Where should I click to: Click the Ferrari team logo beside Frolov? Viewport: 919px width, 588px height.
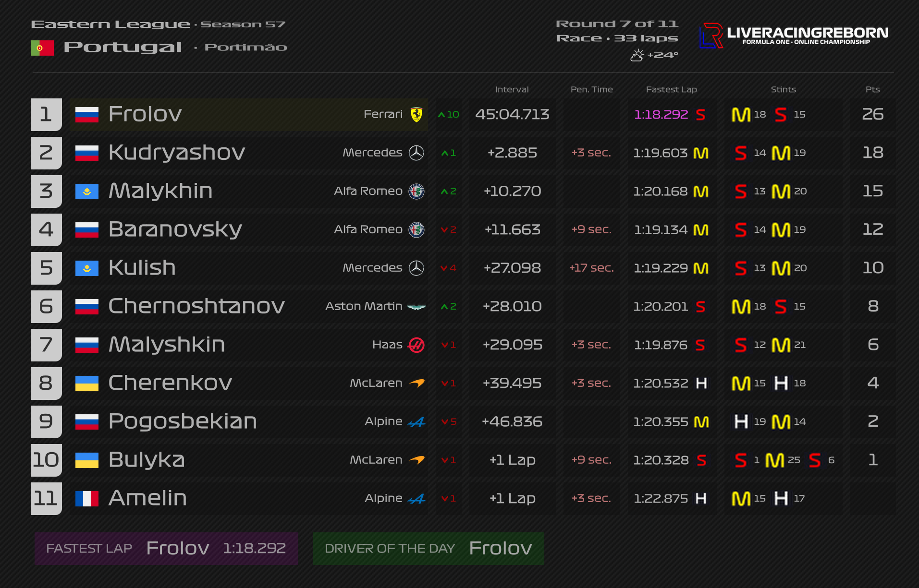417,114
